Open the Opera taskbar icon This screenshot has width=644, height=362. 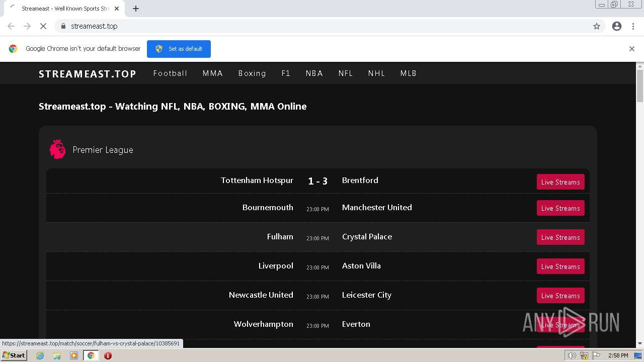108,355
